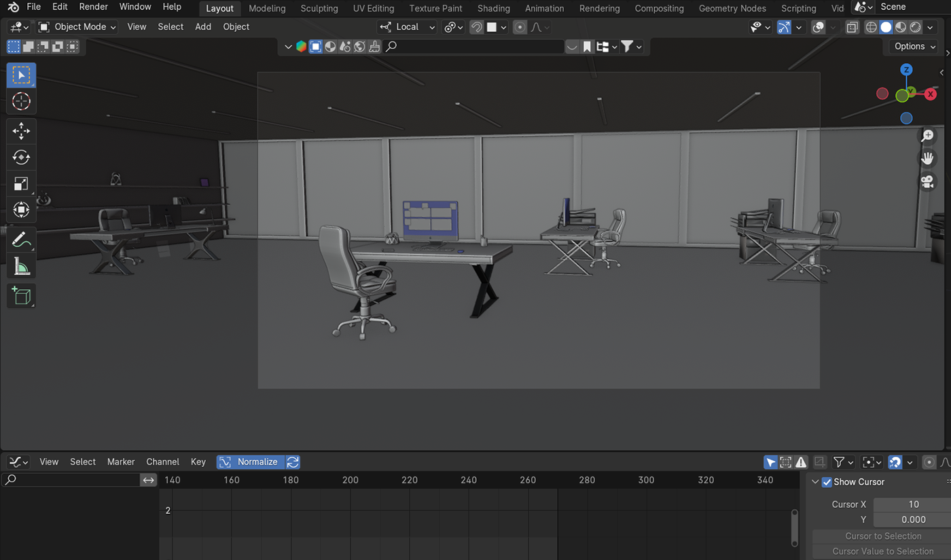Toggle camera view icon in viewport
951x560 pixels.
[927, 182]
